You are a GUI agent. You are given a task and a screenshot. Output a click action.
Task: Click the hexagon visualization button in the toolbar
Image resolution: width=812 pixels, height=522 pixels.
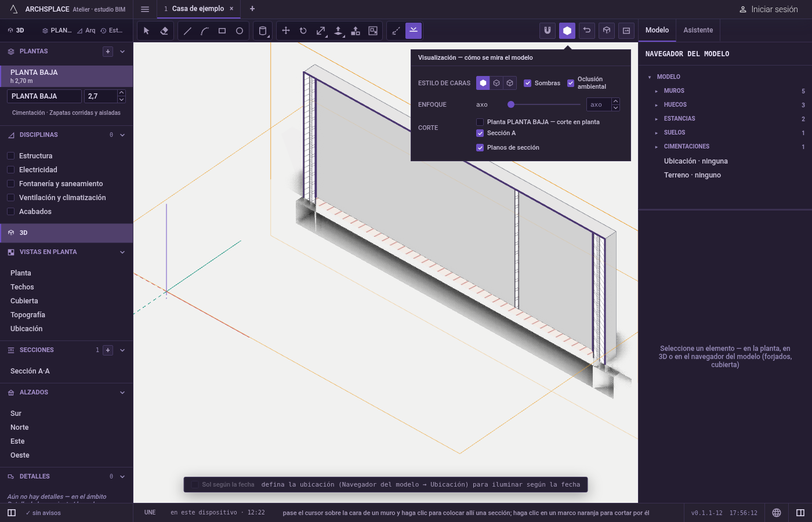click(567, 31)
